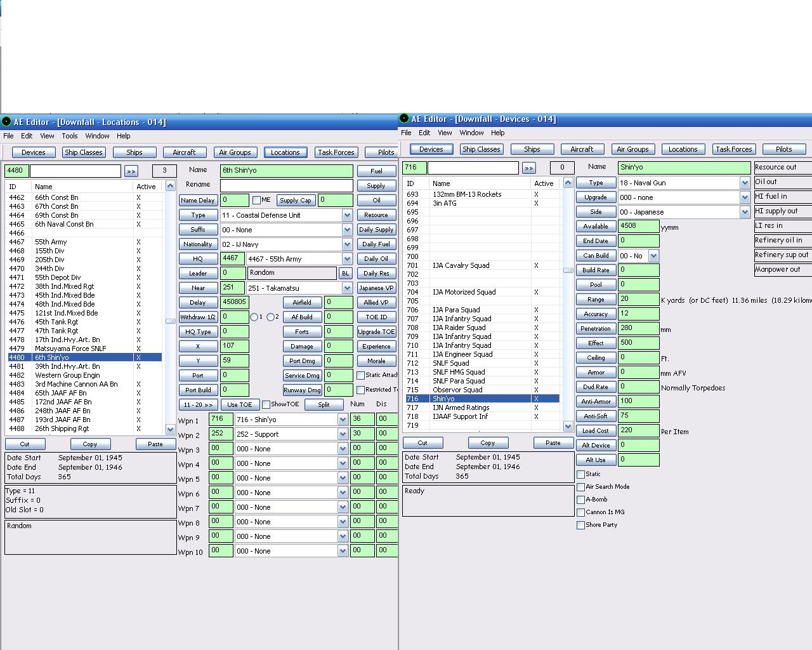The image size is (812, 650).
Task: Click the Range input field showing 20
Action: (x=638, y=299)
